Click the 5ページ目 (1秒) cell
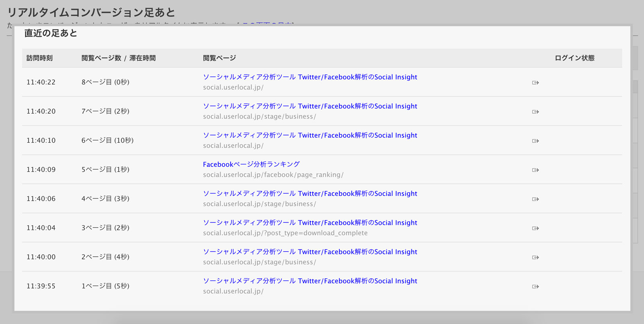This screenshot has height=324, width=644. point(105,170)
